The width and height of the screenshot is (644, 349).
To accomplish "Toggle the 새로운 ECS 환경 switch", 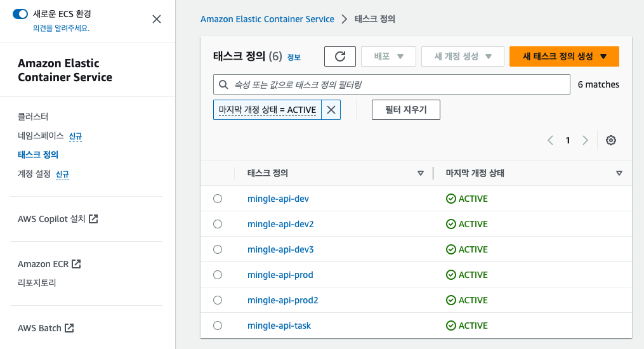I will coord(21,15).
